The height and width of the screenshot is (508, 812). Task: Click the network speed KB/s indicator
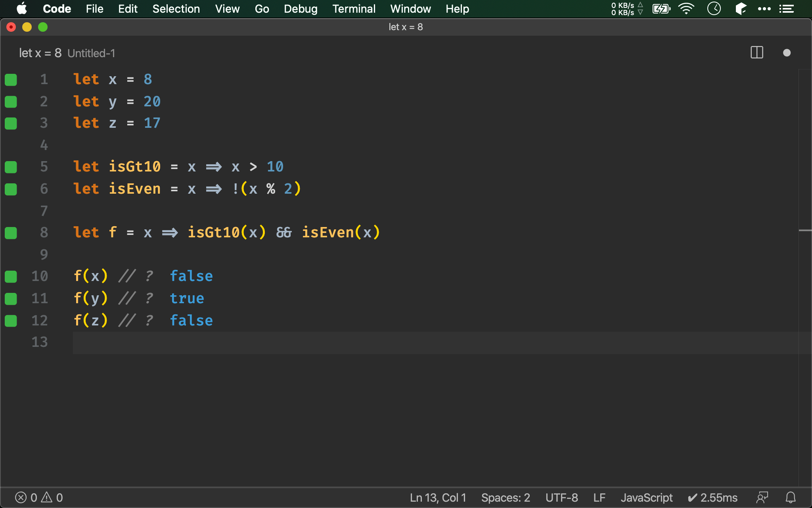[x=627, y=9]
